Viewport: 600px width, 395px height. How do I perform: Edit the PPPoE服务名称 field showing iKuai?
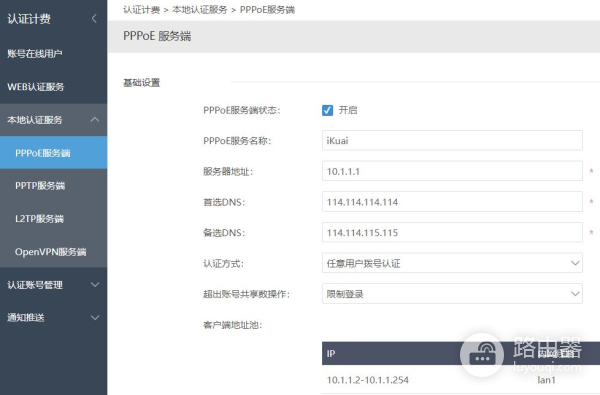click(x=452, y=140)
